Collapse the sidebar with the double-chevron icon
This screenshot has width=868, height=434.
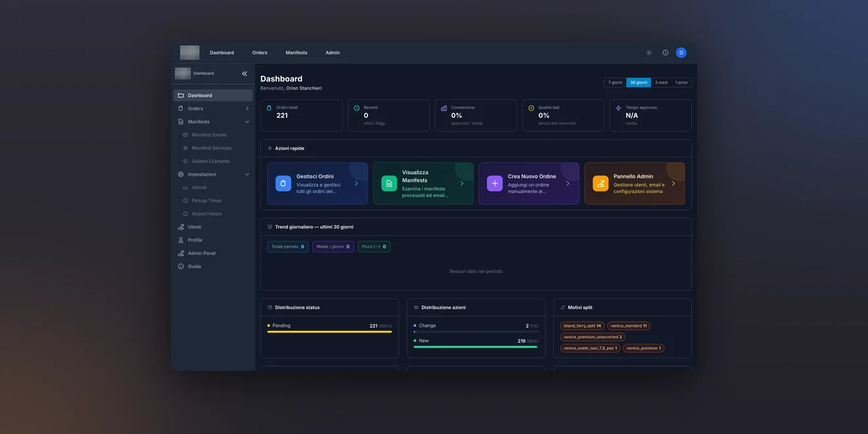(245, 74)
